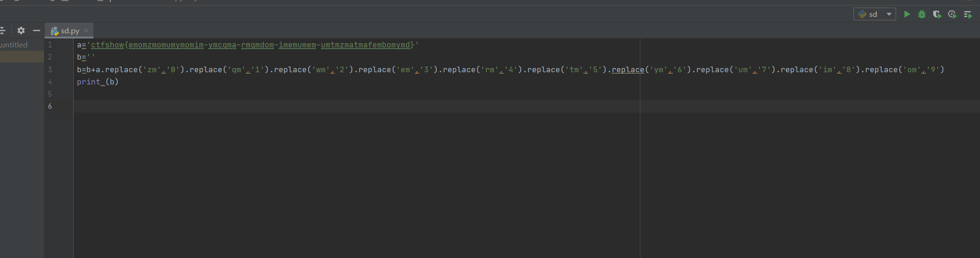Open project panel settings gear

click(21, 30)
